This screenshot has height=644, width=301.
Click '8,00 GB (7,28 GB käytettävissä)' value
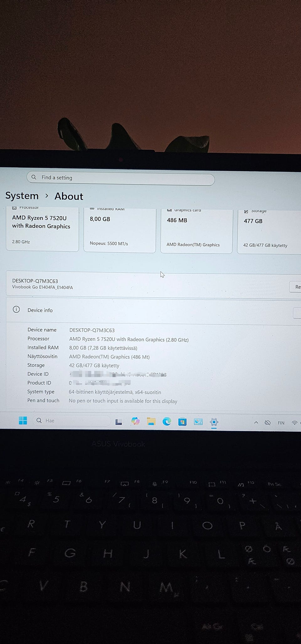coord(103,348)
